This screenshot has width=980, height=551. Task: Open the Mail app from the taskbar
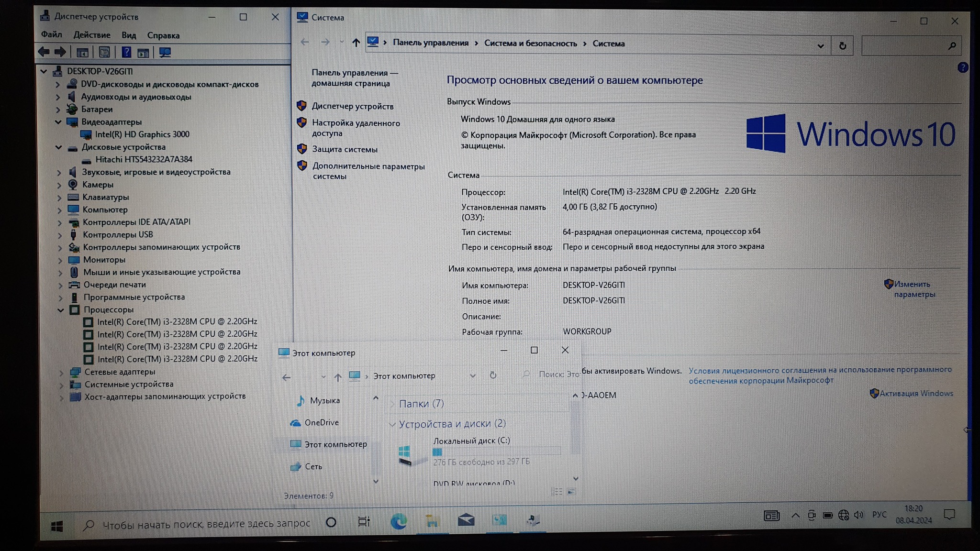[466, 520]
